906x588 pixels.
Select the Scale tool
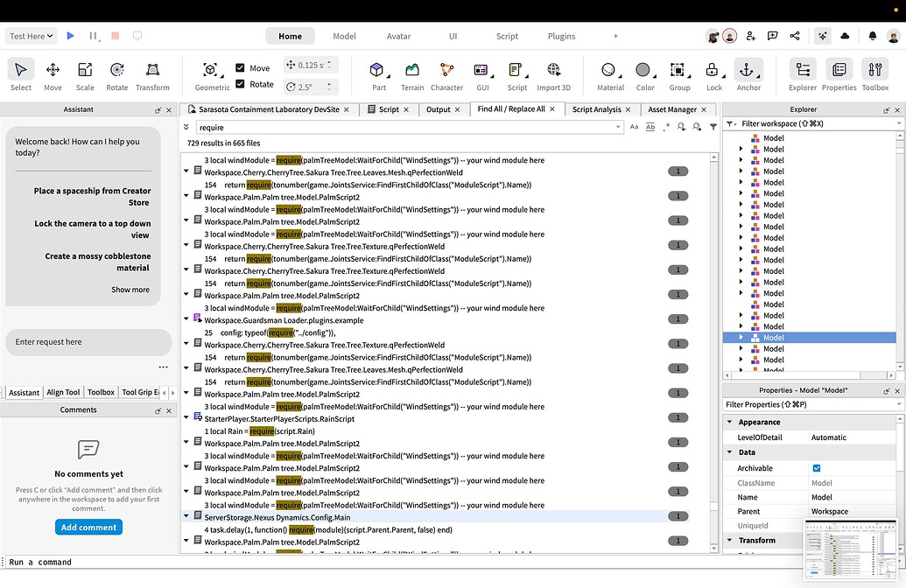click(84, 75)
